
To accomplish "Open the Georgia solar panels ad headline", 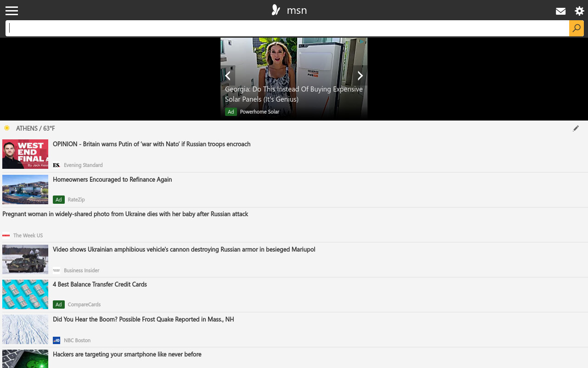I will 294,94.
